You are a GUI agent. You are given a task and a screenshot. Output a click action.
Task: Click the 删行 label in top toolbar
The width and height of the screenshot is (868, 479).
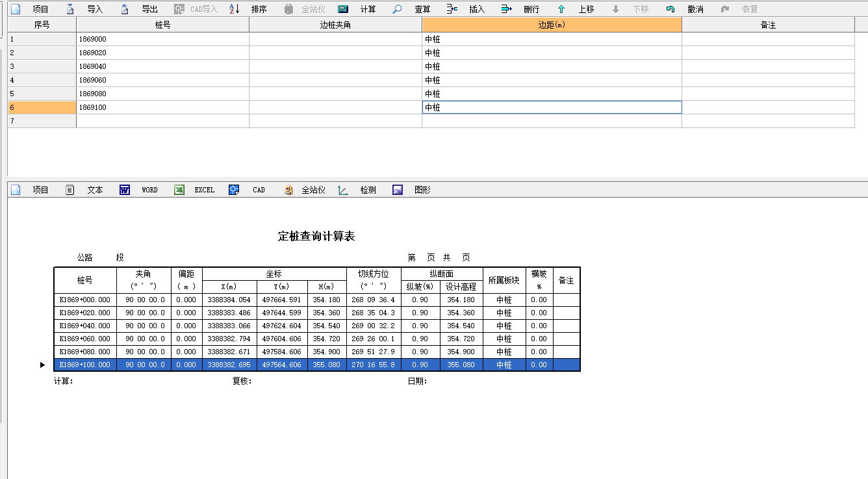coord(531,9)
